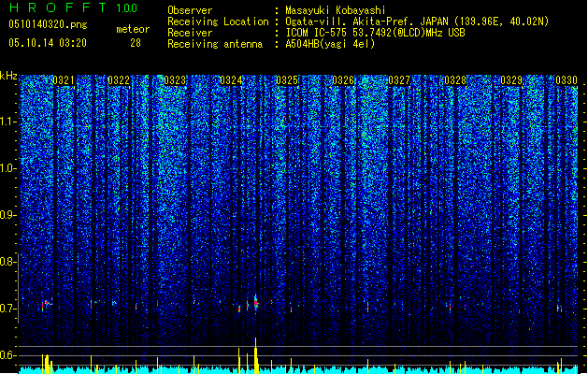Click the 0321 time marker
Viewport: 588px width, 374px height.
coord(64,80)
